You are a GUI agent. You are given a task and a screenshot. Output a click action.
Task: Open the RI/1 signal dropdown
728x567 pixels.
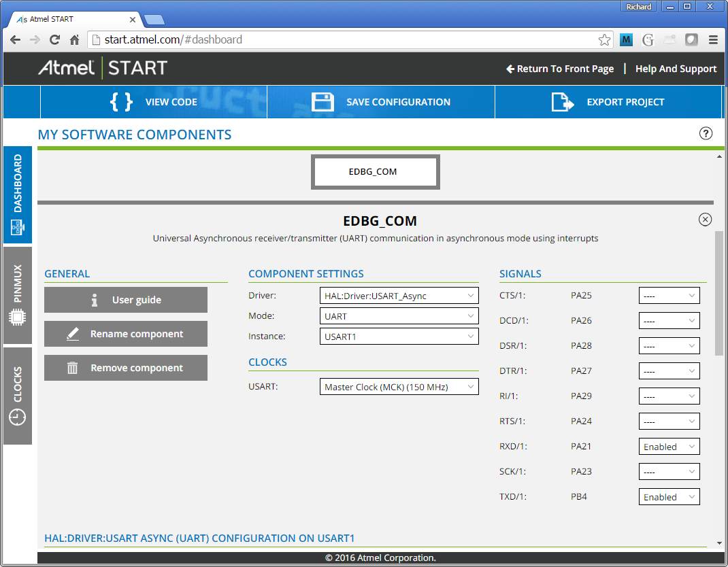pyautogui.click(x=669, y=396)
